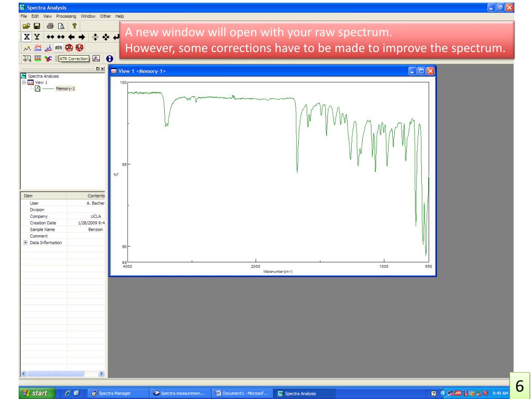Select Spectra Analysis root tree node
This screenshot has width=532, height=399.
pyautogui.click(x=43, y=76)
